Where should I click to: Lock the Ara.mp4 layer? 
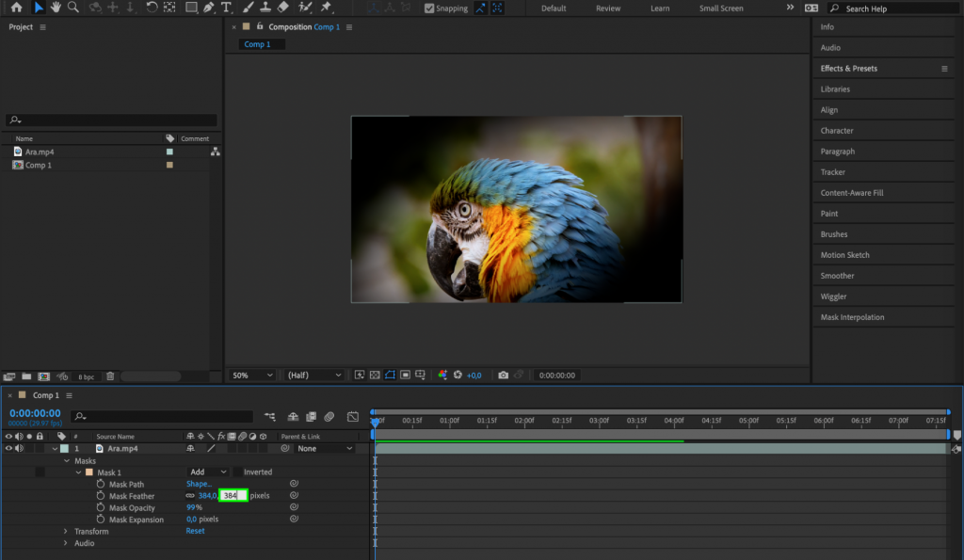coord(40,448)
